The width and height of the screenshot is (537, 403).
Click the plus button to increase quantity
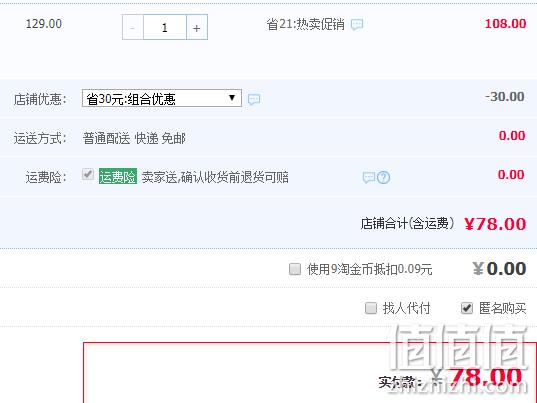[x=197, y=27]
